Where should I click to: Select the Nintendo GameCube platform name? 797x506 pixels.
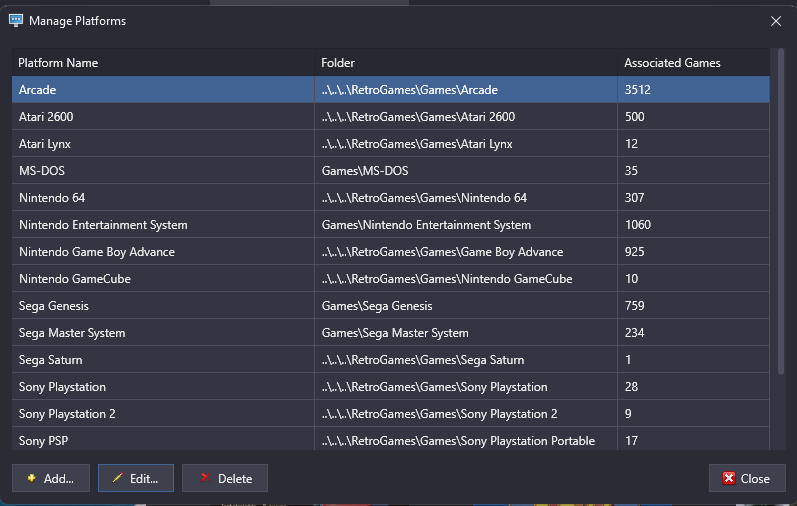tap(75, 279)
